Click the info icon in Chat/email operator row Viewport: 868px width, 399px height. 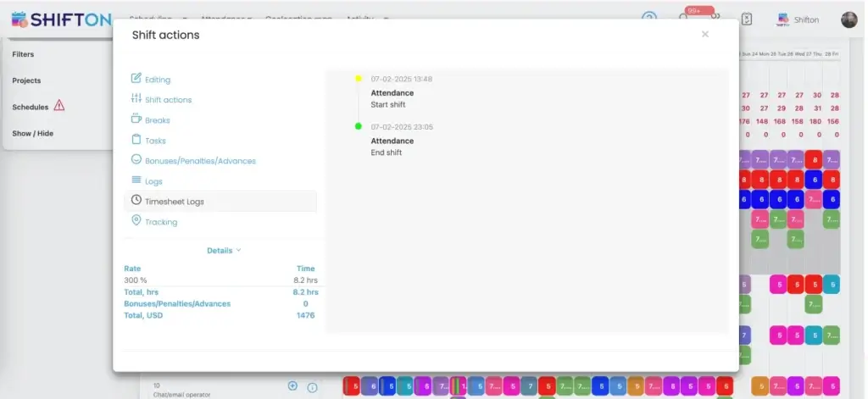click(312, 387)
